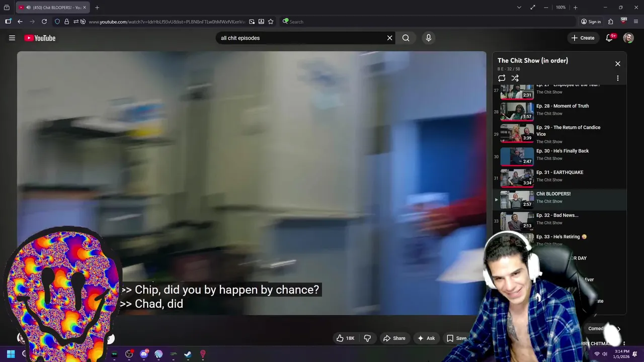Save the video to a playlist
This screenshot has height=362, width=644.
[x=457, y=338]
